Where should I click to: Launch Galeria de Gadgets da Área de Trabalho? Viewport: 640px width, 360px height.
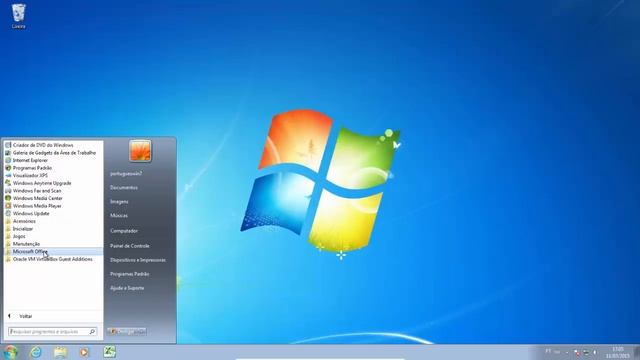[54, 153]
